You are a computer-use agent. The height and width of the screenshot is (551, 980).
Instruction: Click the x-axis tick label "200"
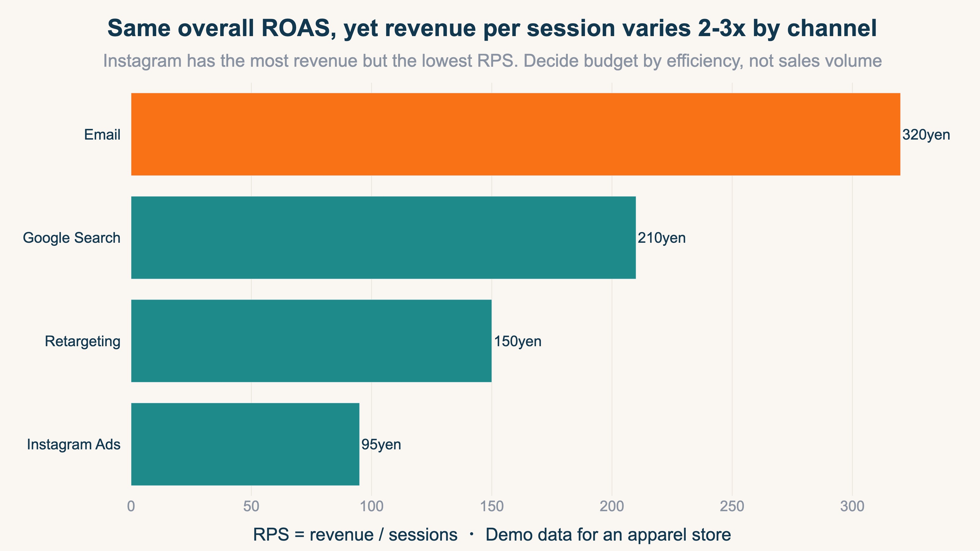click(612, 507)
